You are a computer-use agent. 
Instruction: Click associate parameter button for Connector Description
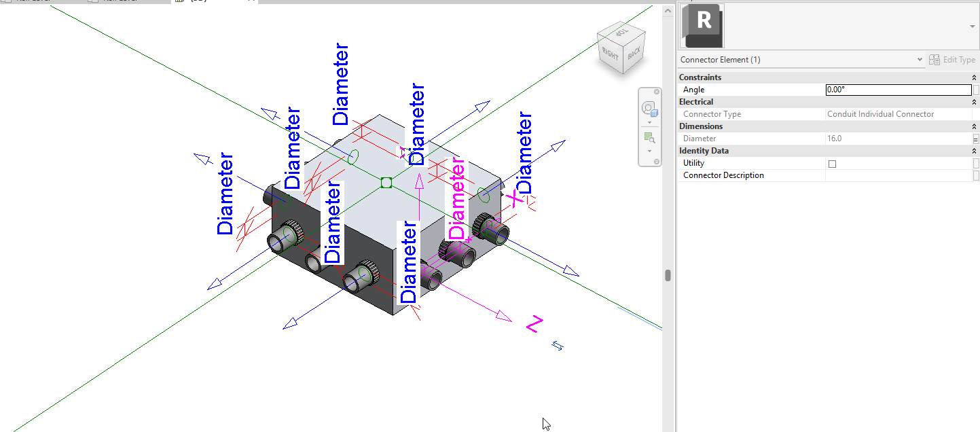tap(976, 175)
